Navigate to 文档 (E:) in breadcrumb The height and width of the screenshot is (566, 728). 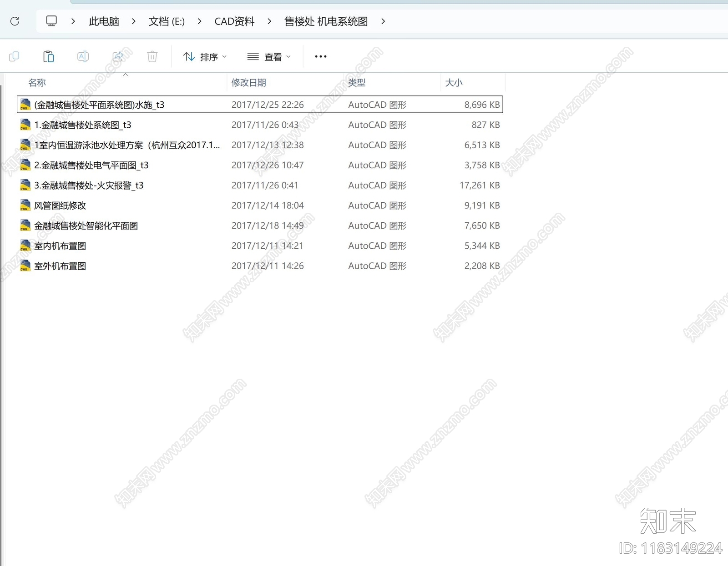click(x=167, y=21)
